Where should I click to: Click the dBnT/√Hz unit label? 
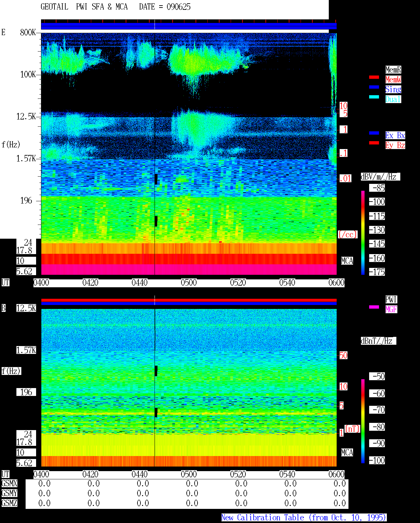pyautogui.click(x=378, y=341)
